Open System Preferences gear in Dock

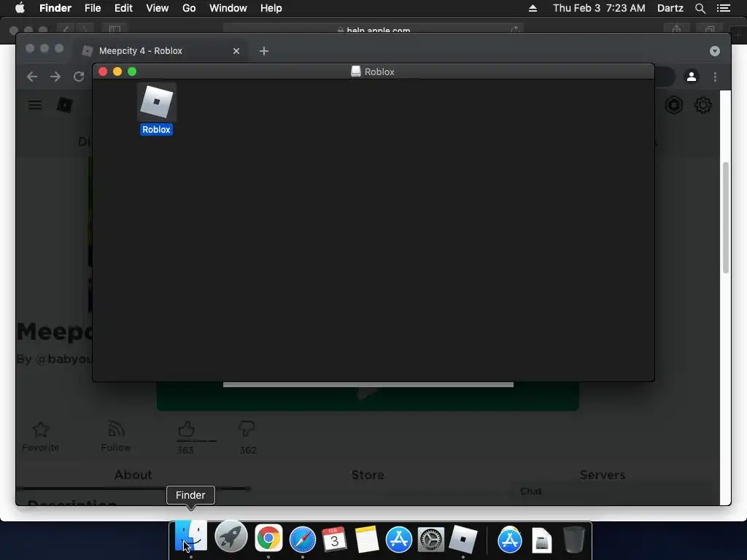click(x=431, y=540)
